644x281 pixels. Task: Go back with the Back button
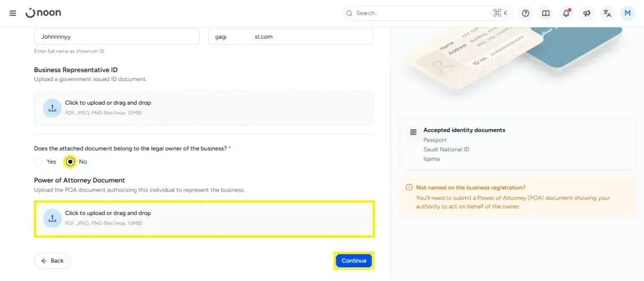click(x=52, y=261)
